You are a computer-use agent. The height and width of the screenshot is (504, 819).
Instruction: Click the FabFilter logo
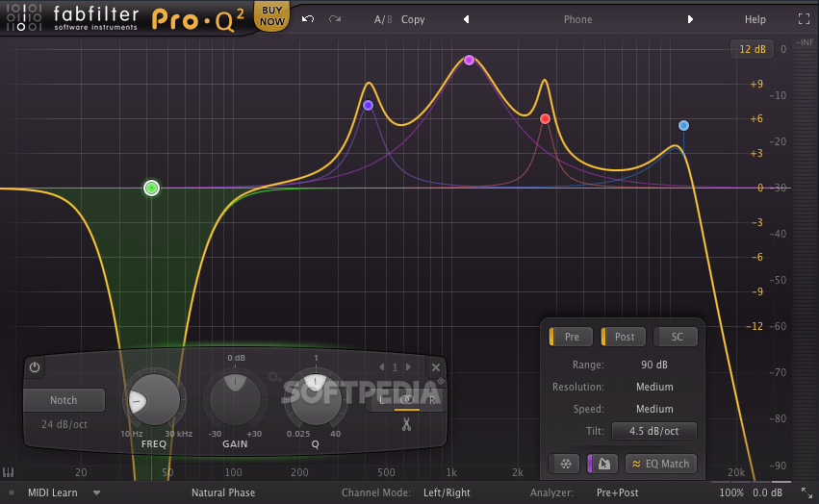click(72, 17)
